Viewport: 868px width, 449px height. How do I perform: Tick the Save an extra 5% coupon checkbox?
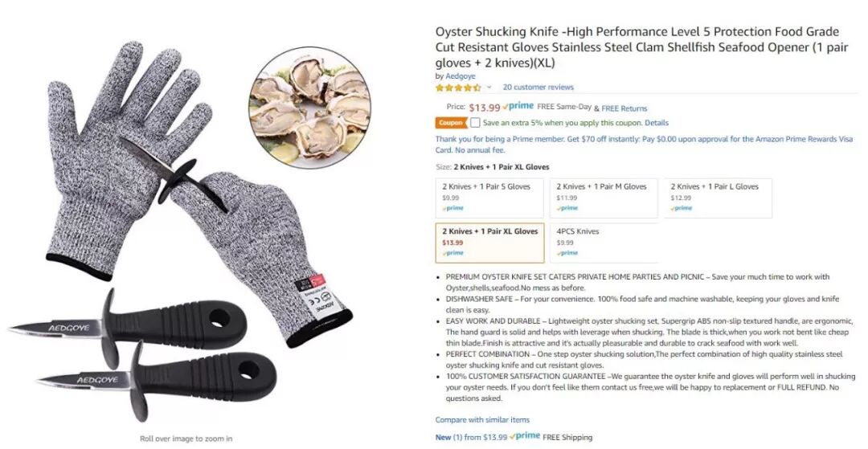[475, 123]
